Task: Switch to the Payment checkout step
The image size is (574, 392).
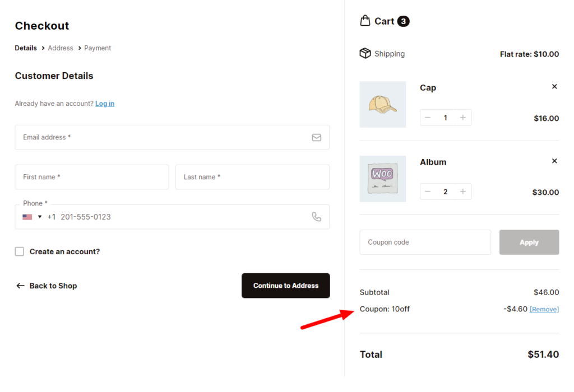Action: point(97,48)
